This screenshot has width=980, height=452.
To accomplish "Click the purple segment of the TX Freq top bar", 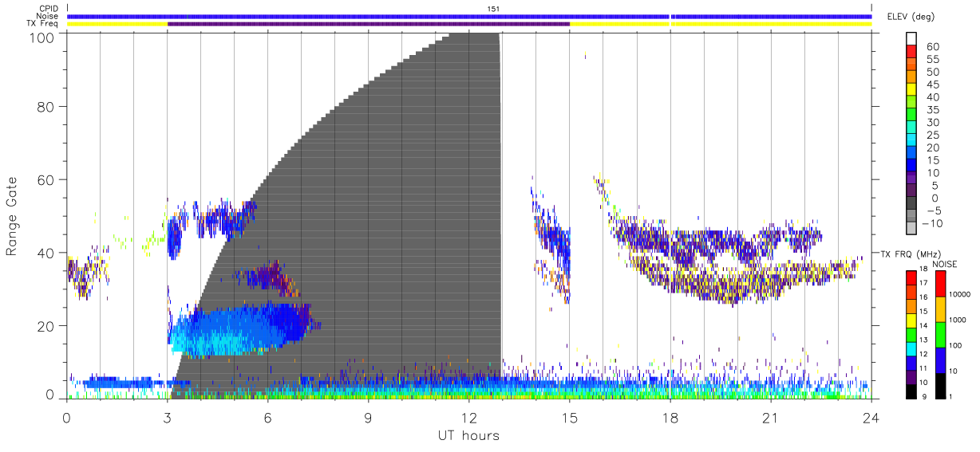I will [x=369, y=24].
